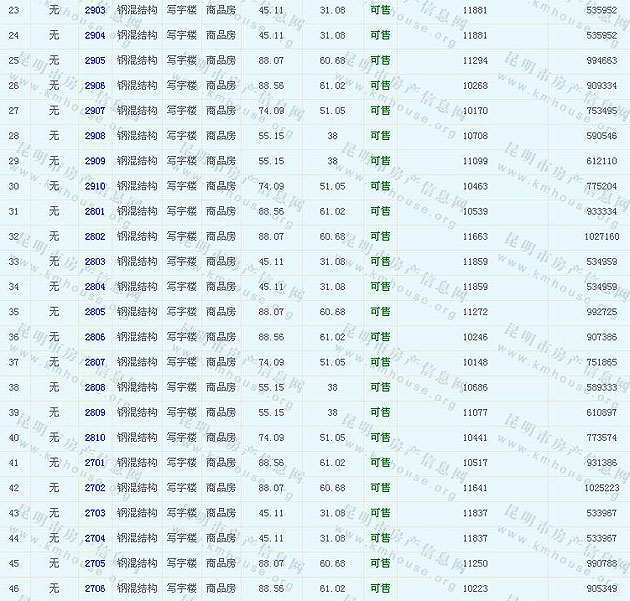Open room 2703 link
This screenshot has width=630, height=601.
[95, 513]
